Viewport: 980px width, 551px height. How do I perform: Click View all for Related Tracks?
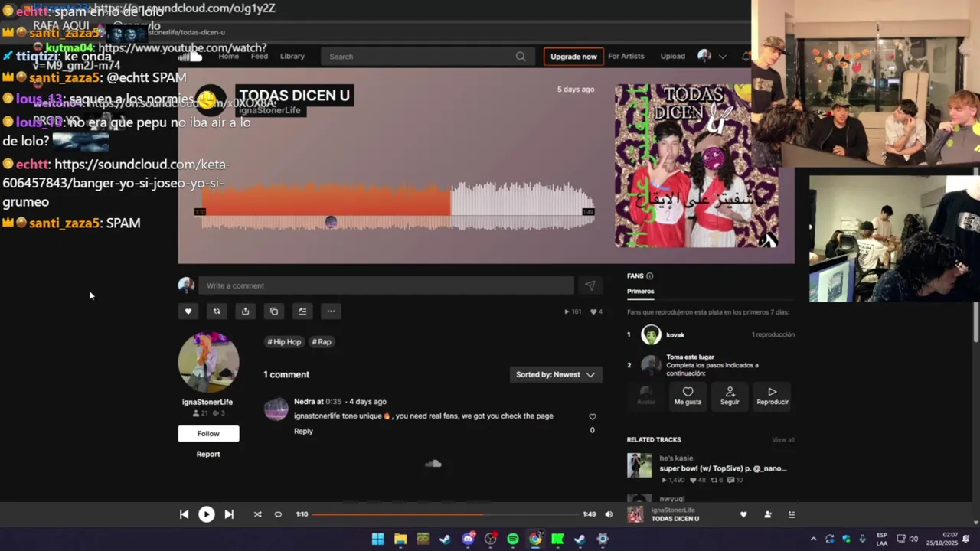pos(783,440)
